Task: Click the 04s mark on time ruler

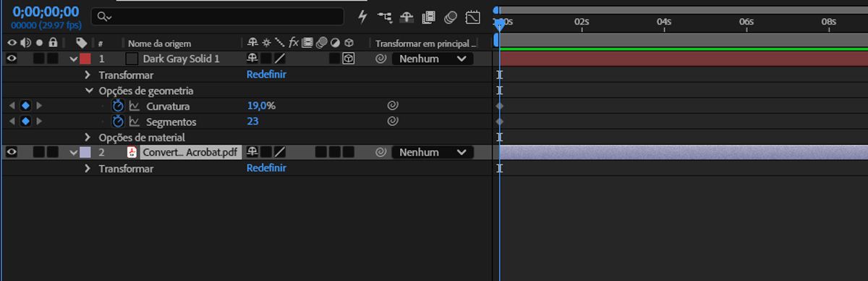Action: point(664,22)
